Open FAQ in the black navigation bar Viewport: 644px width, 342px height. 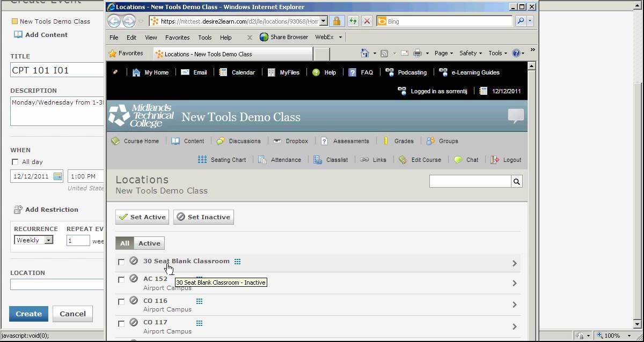point(361,72)
